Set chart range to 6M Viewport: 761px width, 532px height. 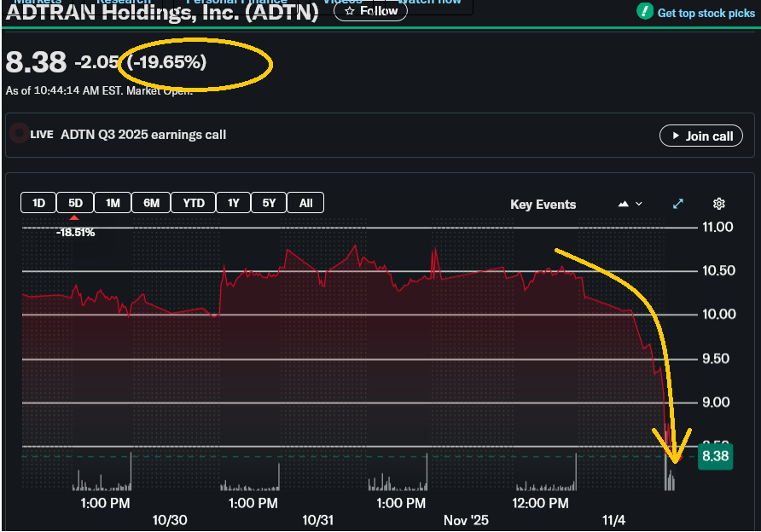pos(151,203)
